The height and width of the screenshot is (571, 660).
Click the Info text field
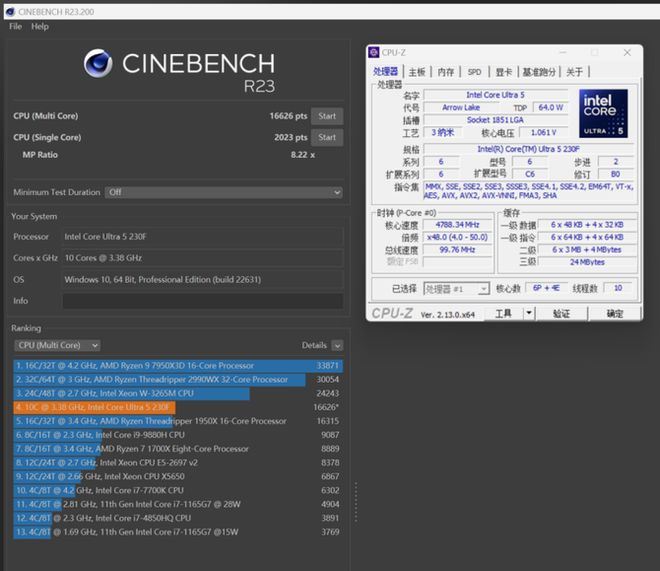(x=202, y=301)
